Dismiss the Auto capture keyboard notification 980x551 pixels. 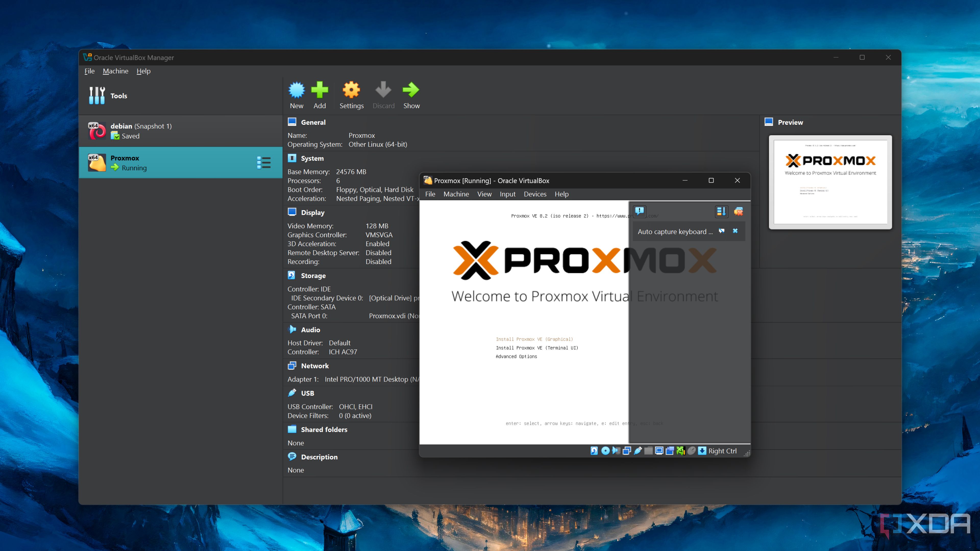[x=735, y=231]
